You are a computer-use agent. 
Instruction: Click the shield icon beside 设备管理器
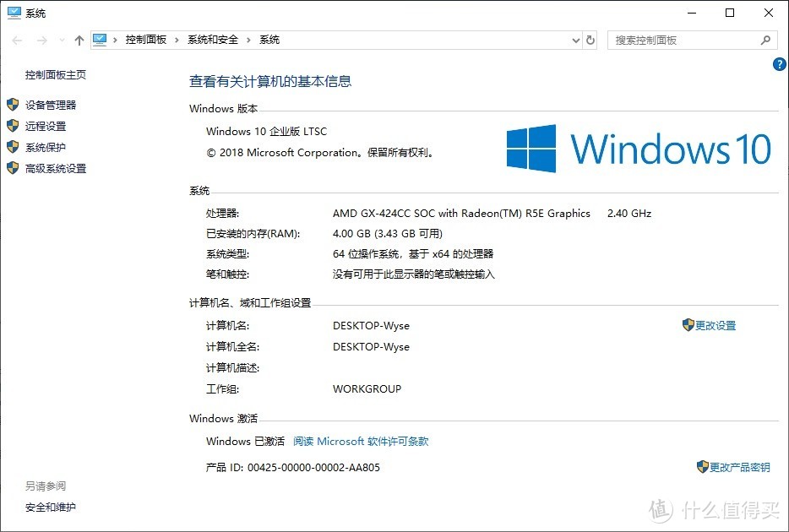13,105
